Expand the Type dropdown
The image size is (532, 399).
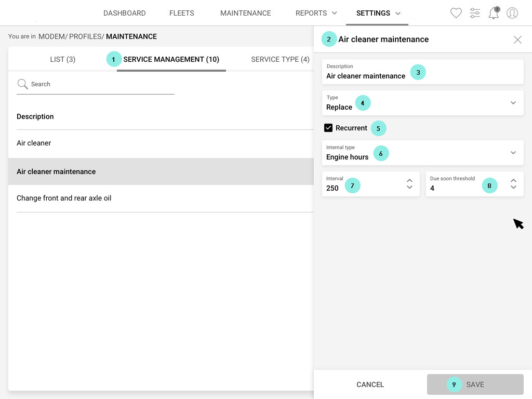[x=513, y=103]
